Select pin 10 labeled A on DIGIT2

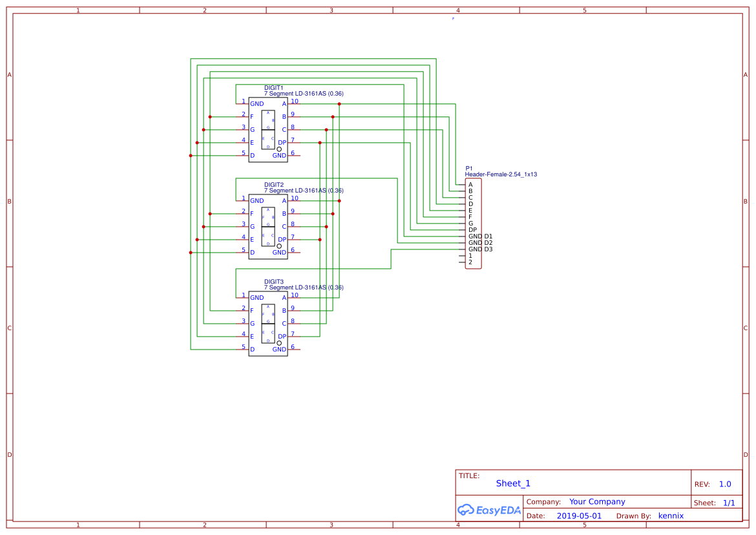coord(293,200)
